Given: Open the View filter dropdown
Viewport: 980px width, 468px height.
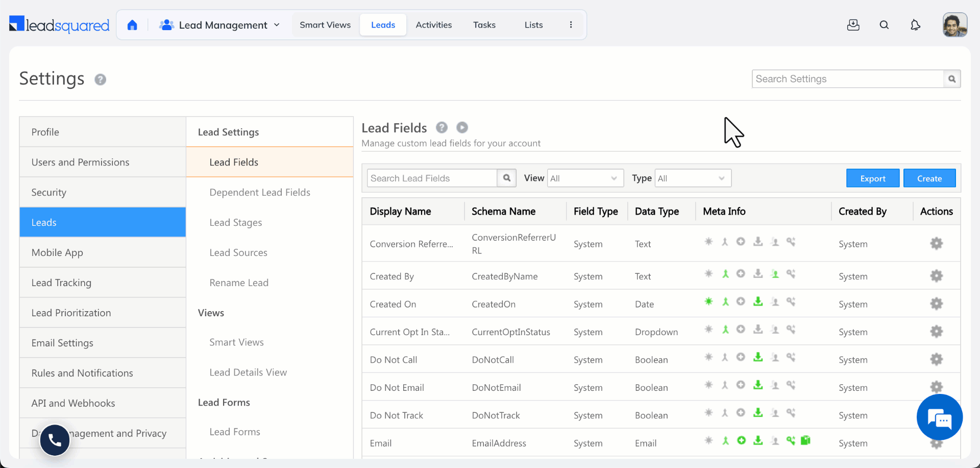Looking at the screenshot, I should click(585, 178).
